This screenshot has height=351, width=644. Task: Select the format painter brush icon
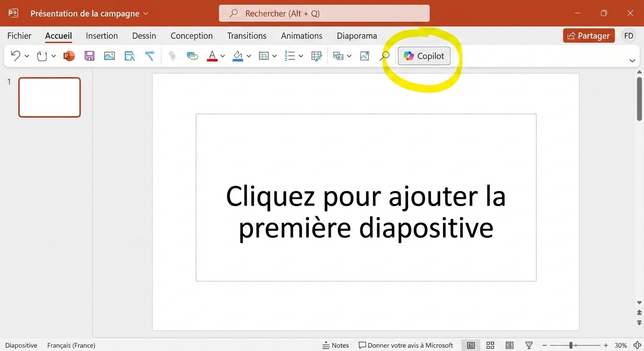point(150,56)
